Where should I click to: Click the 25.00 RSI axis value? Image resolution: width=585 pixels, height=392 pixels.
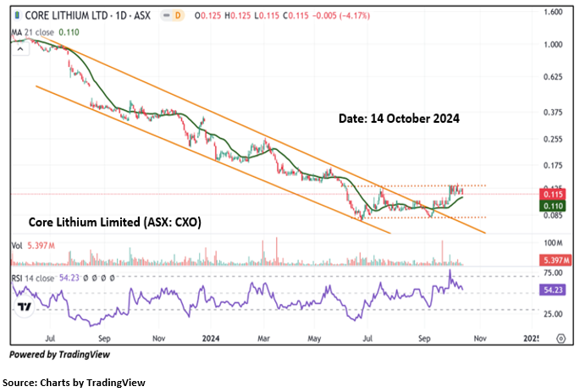pos(553,314)
